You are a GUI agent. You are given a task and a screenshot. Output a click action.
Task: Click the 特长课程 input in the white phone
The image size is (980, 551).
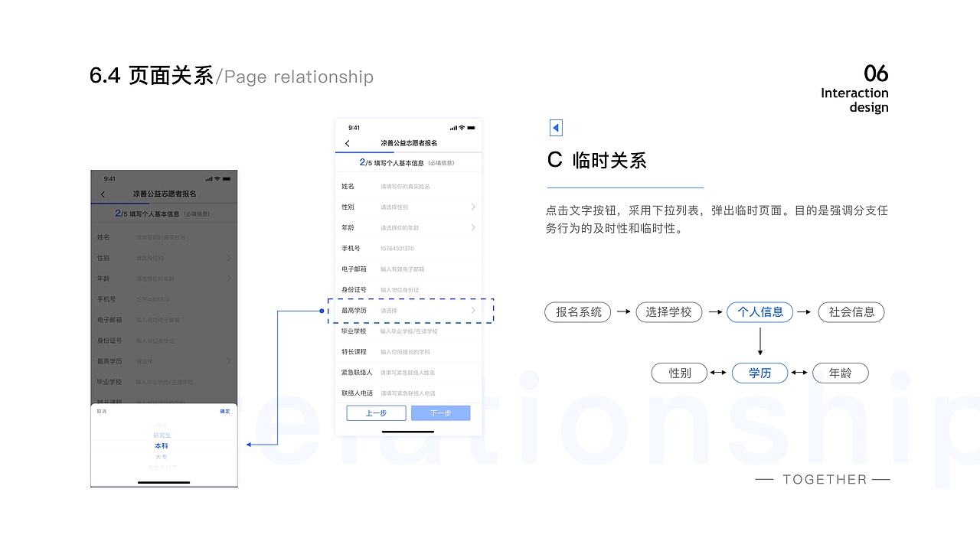408,352
